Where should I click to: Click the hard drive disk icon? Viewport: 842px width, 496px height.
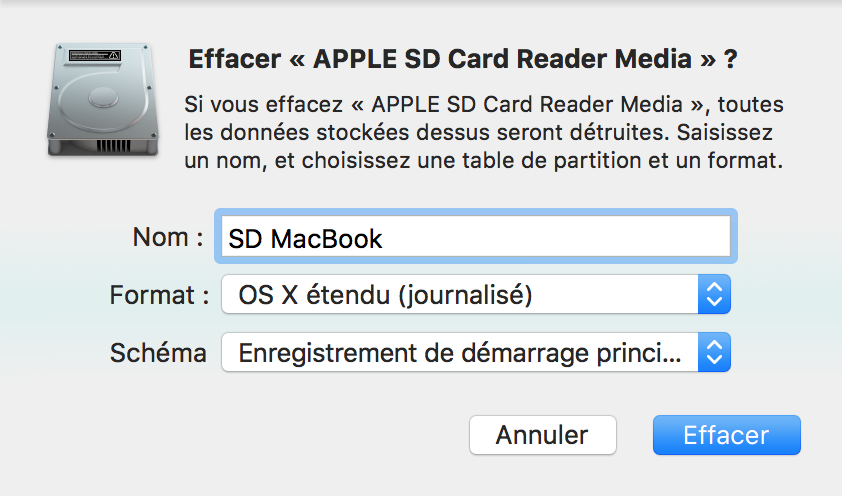[x=103, y=100]
